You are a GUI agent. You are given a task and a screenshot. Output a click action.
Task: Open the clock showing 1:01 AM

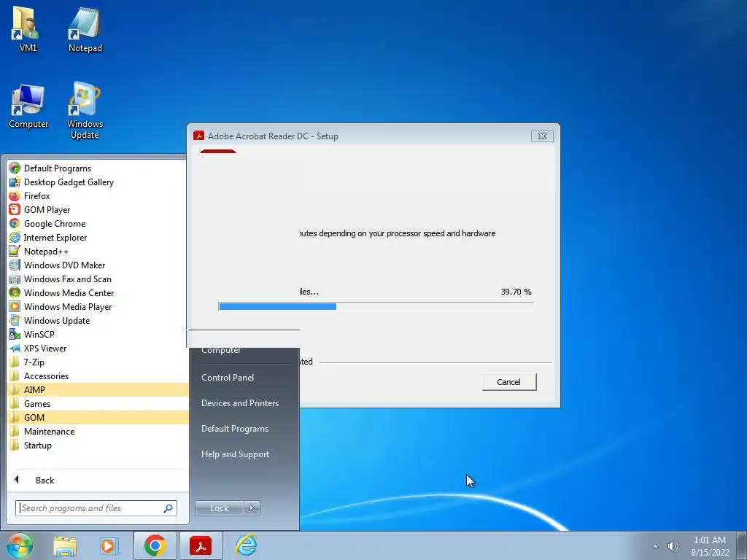coord(710,546)
